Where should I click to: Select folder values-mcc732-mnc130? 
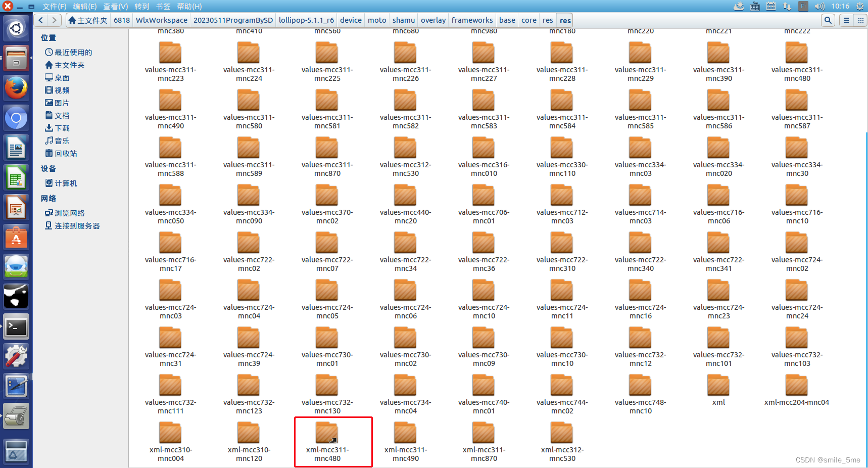(x=327, y=395)
